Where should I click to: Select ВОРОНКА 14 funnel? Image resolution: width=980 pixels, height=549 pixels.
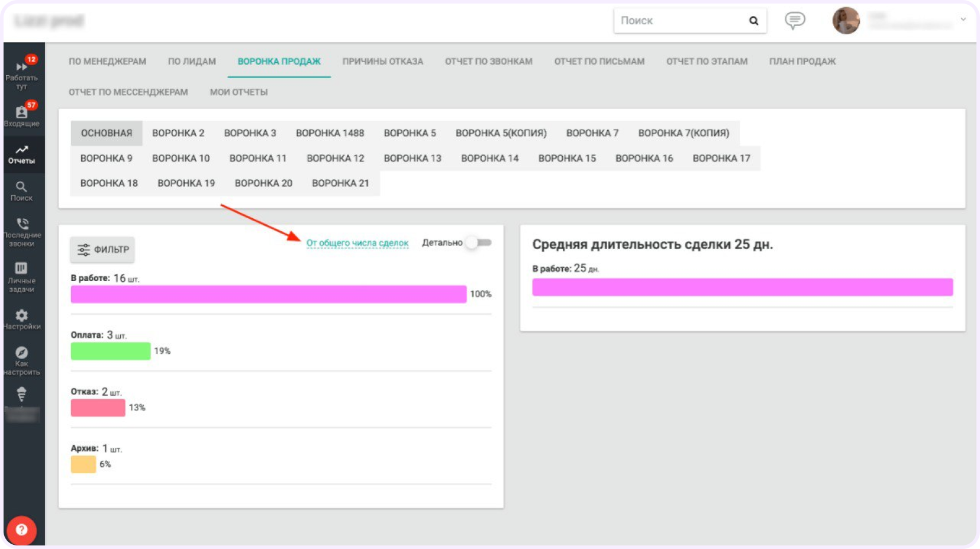click(x=490, y=159)
